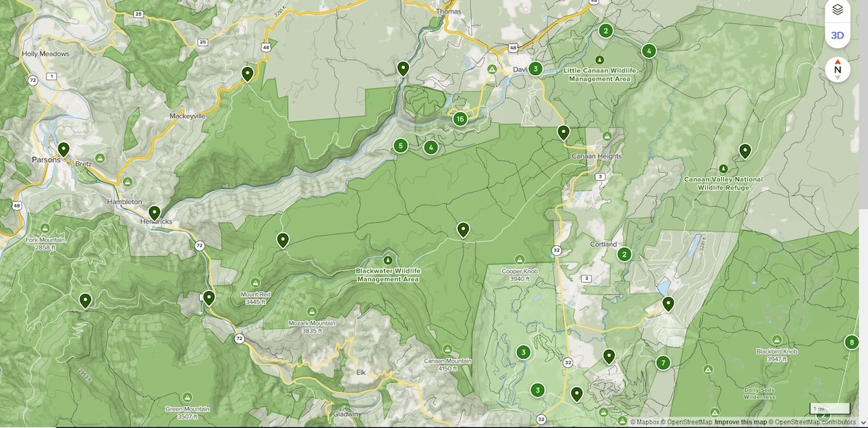Reset map orientation with north compass

837,69
